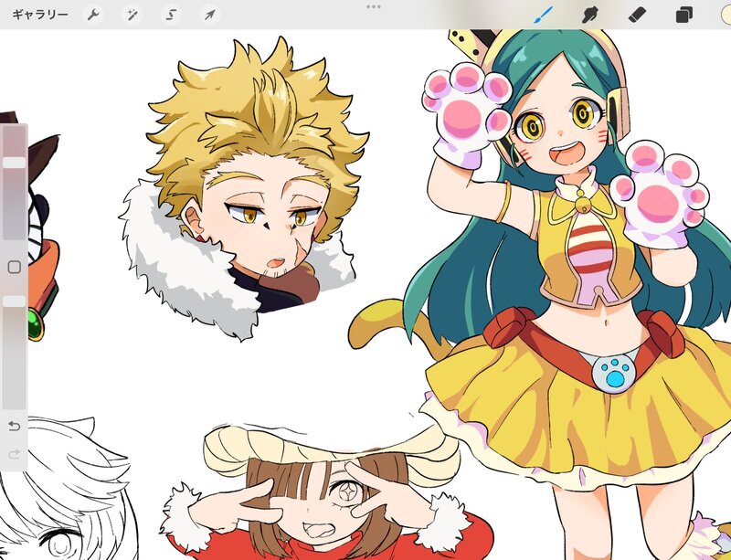Tap the square modifier button in sidebar

[15, 267]
